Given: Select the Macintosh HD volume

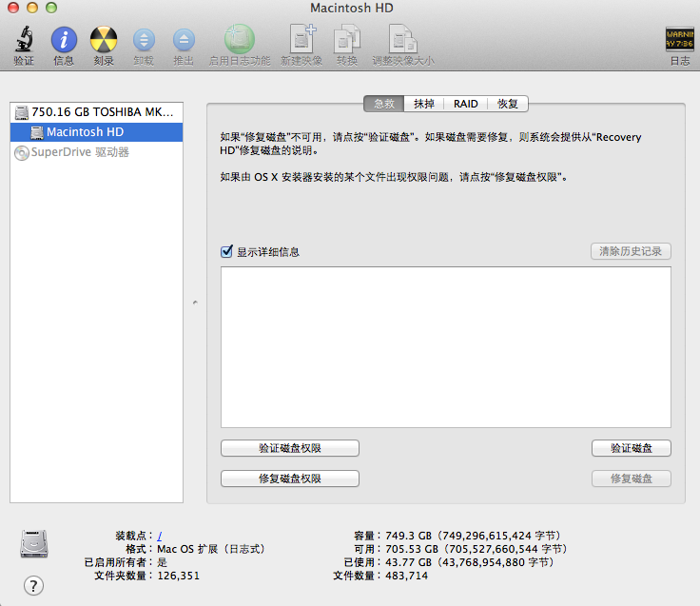Looking at the screenshot, I should coord(96,132).
